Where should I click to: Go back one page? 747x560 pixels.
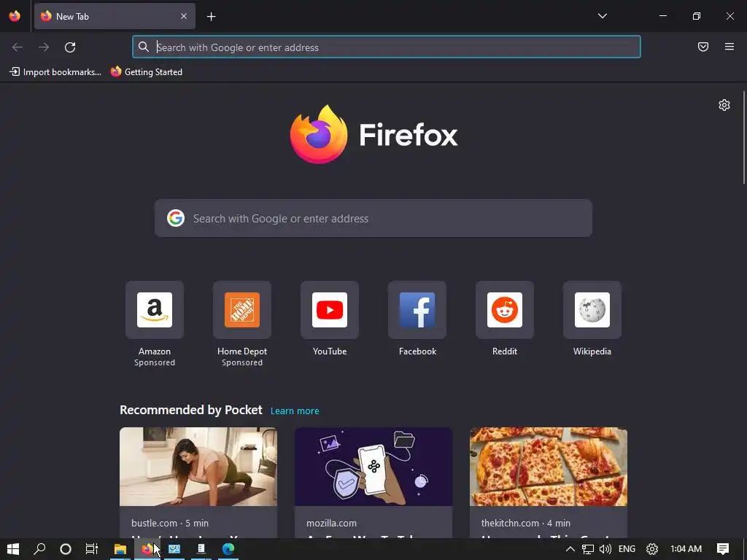[x=18, y=47]
